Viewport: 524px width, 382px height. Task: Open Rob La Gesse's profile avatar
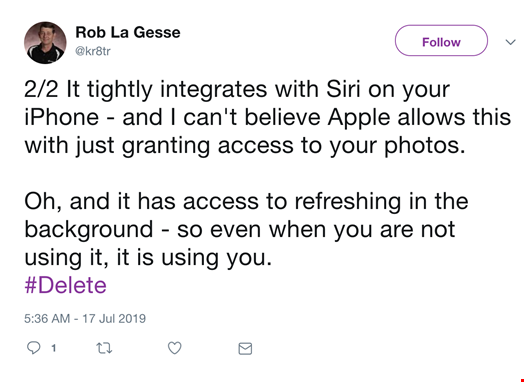[45, 43]
